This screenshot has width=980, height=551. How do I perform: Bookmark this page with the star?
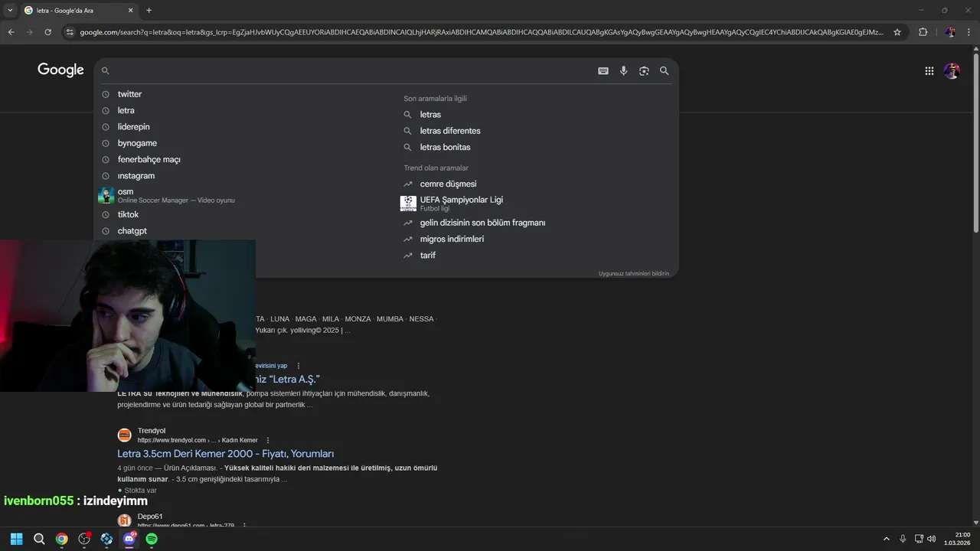coord(897,32)
